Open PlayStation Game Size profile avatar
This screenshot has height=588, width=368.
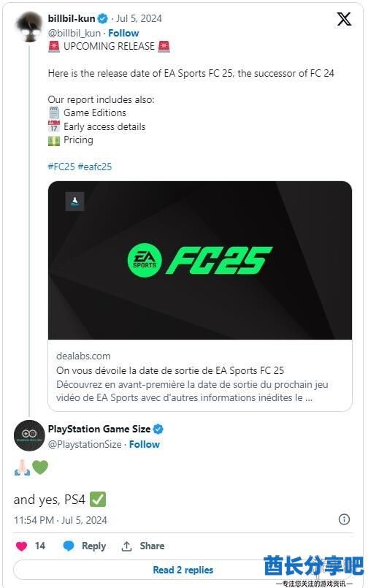pyautogui.click(x=29, y=435)
